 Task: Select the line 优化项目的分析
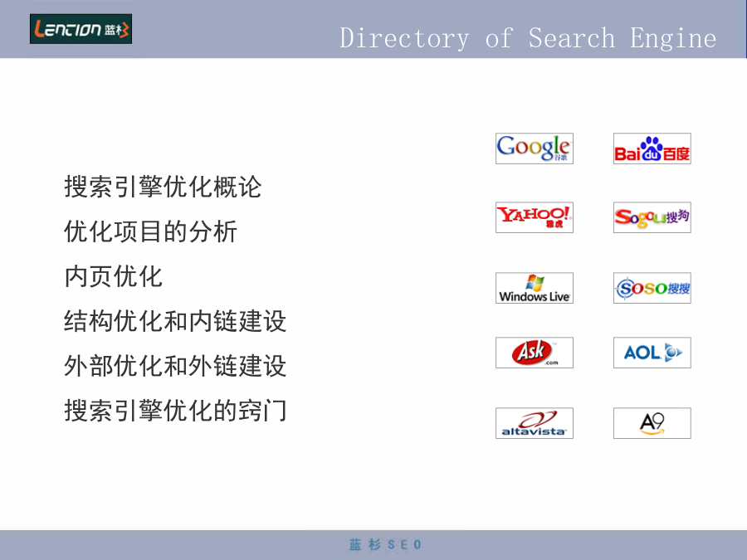pos(150,232)
